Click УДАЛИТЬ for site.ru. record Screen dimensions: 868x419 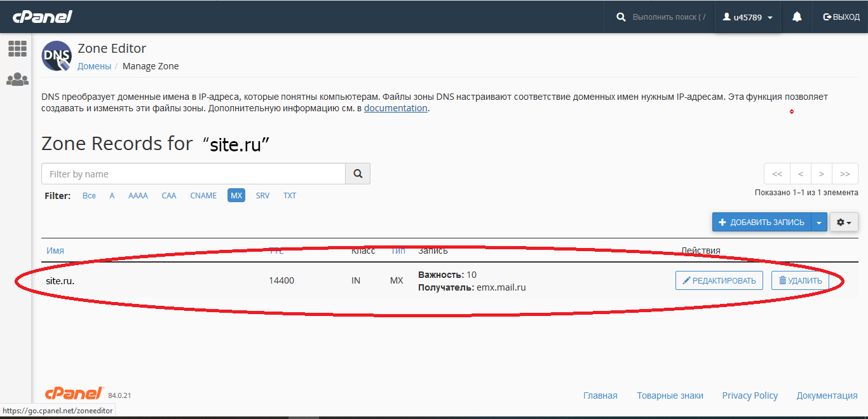click(x=800, y=280)
